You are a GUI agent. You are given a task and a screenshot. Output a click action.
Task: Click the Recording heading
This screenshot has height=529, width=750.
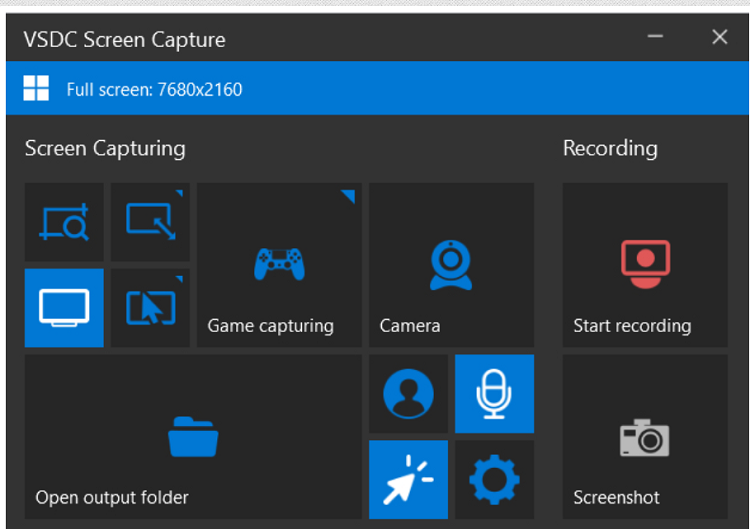pos(610,148)
